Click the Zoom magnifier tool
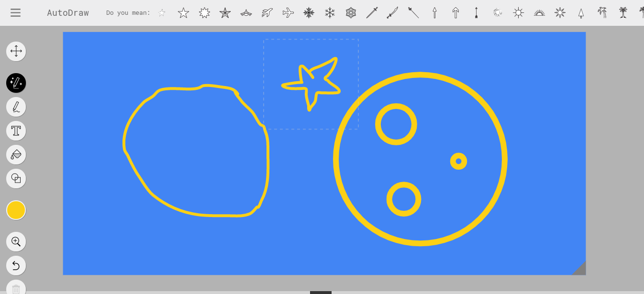Viewport: 644px width, 294px height. tap(16, 241)
